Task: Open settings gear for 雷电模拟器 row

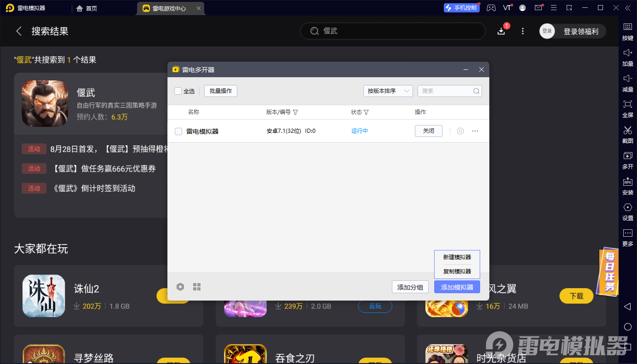Action: (x=460, y=131)
